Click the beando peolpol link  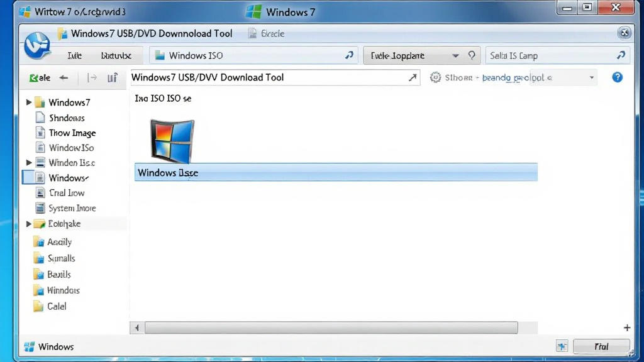513,77
